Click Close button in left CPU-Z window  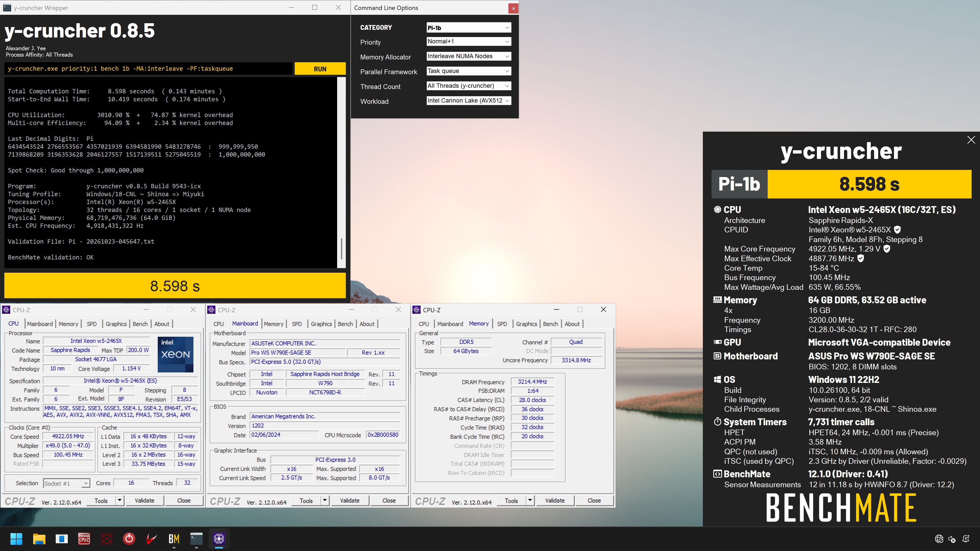point(184,500)
